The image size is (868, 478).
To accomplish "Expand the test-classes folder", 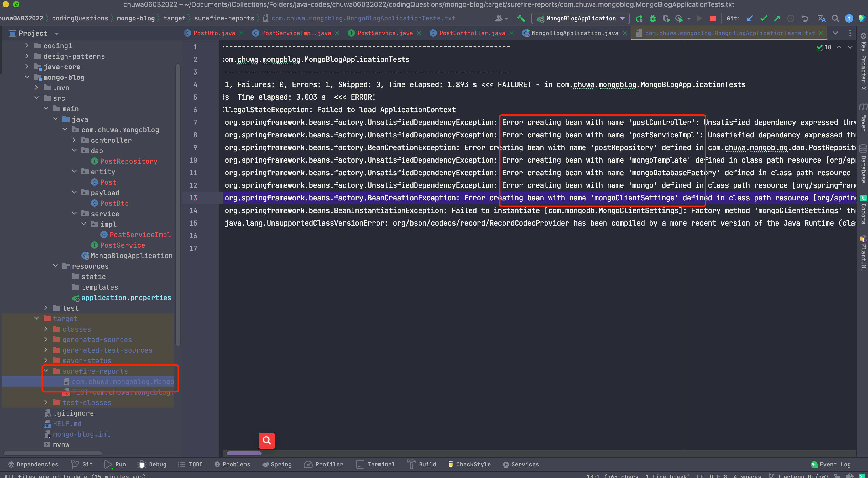I will pyautogui.click(x=46, y=402).
